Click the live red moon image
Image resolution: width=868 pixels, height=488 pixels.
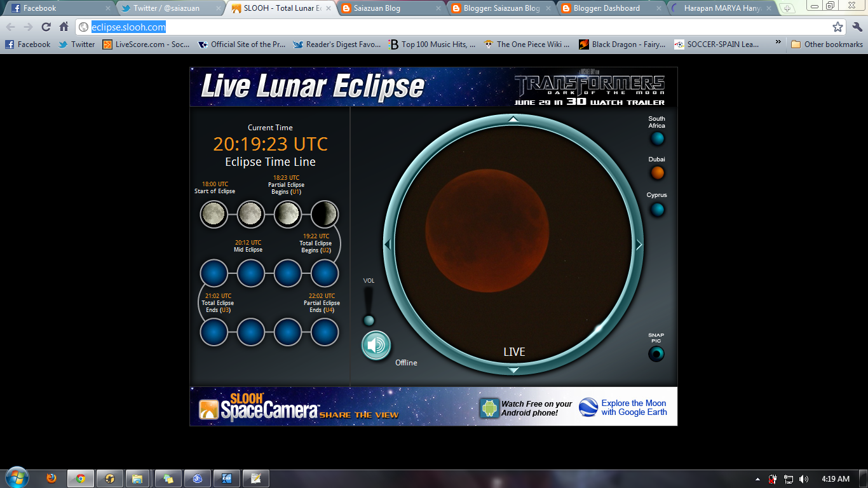click(487, 230)
